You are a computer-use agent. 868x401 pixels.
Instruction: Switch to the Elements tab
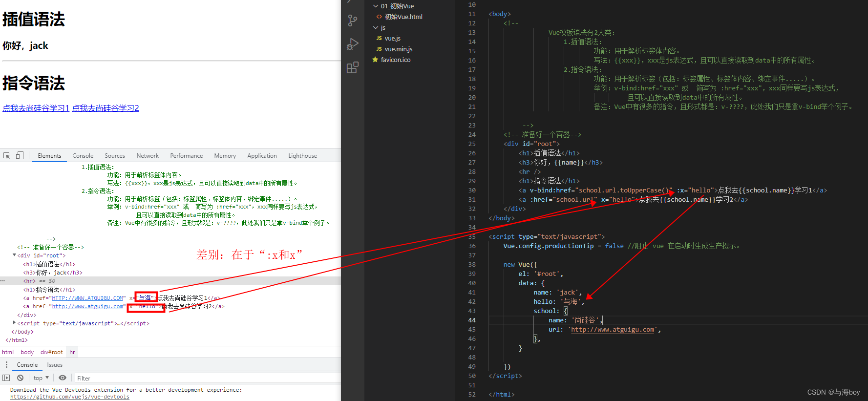point(49,156)
